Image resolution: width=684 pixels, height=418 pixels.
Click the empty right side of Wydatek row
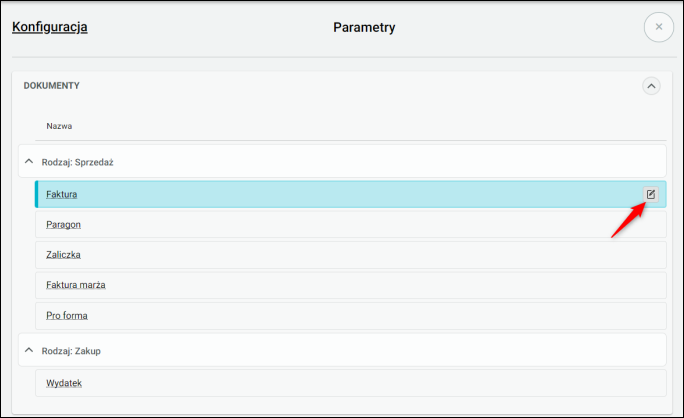click(x=500, y=383)
